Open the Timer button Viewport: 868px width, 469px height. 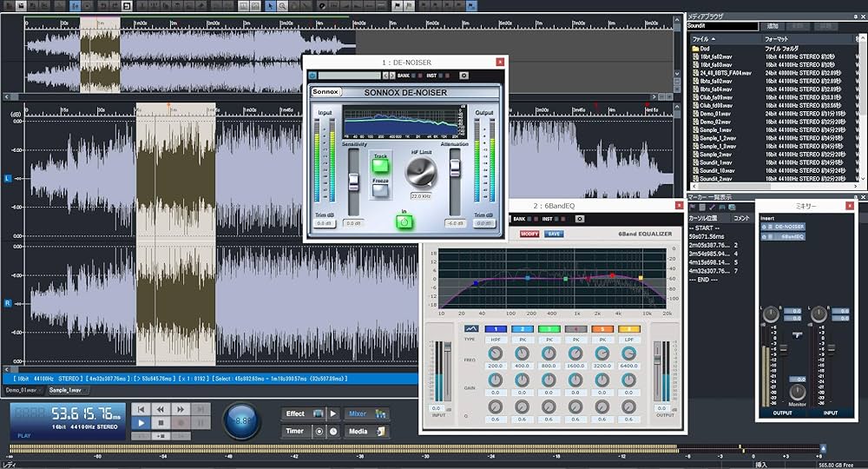click(x=296, y=431)
